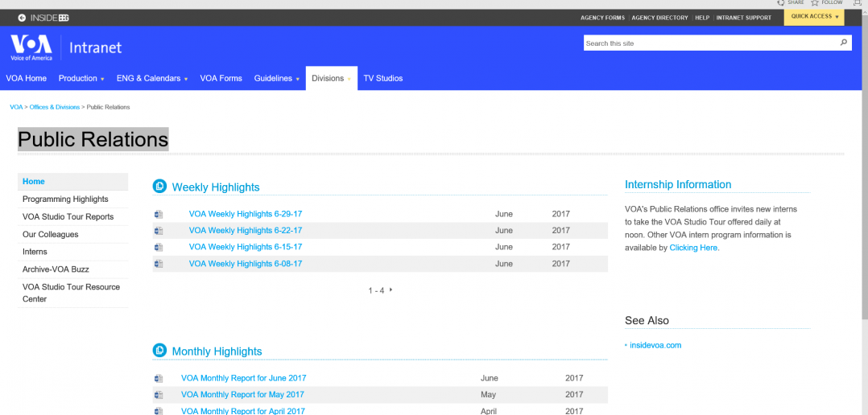Expand the ENG & Calendars menu

[x=152, y=79]
